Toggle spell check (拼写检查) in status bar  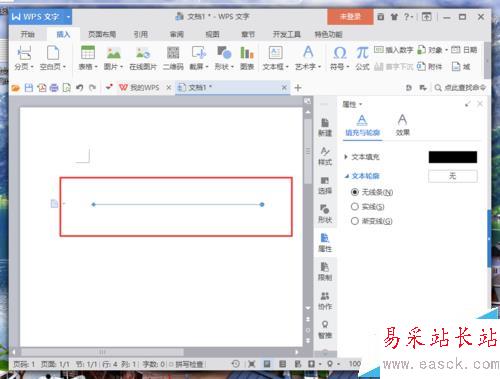187,364
